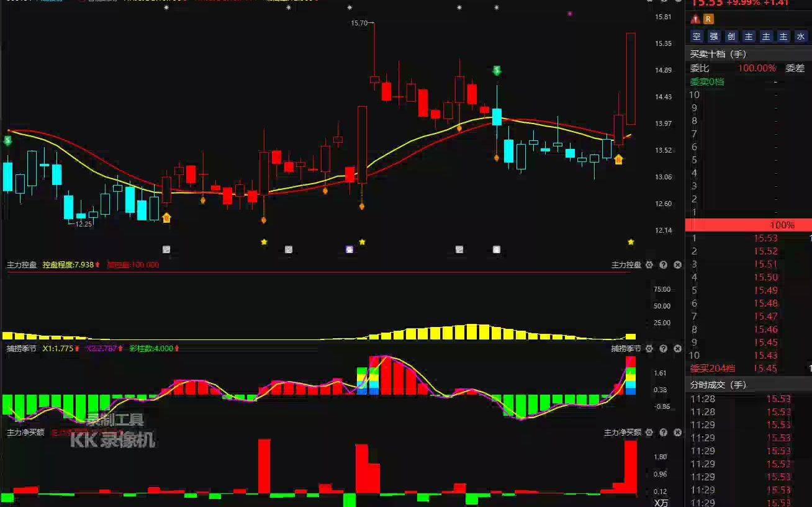812x507 pixels.
Task: Click the 15.70 high price label
Action: [x=359, y=23]
